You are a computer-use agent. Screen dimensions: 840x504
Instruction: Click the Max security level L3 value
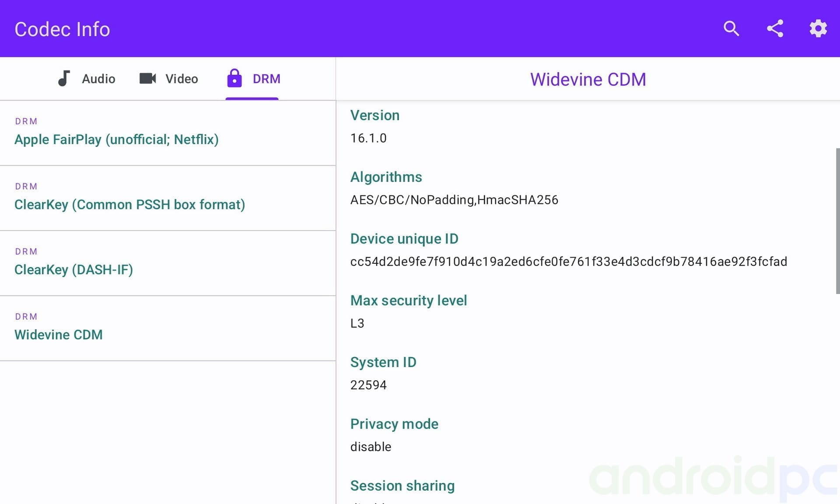point(357,323)
